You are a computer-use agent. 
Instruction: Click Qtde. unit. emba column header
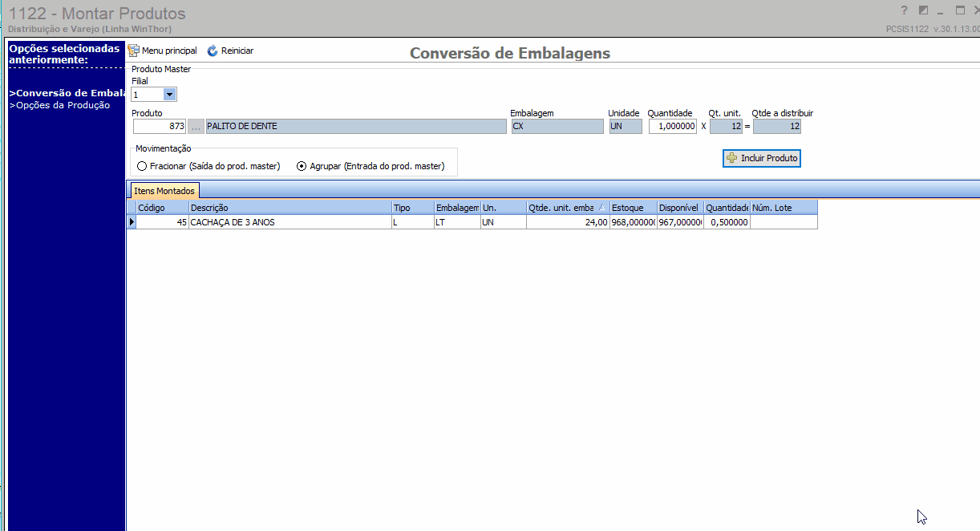(x=568, y=208)
